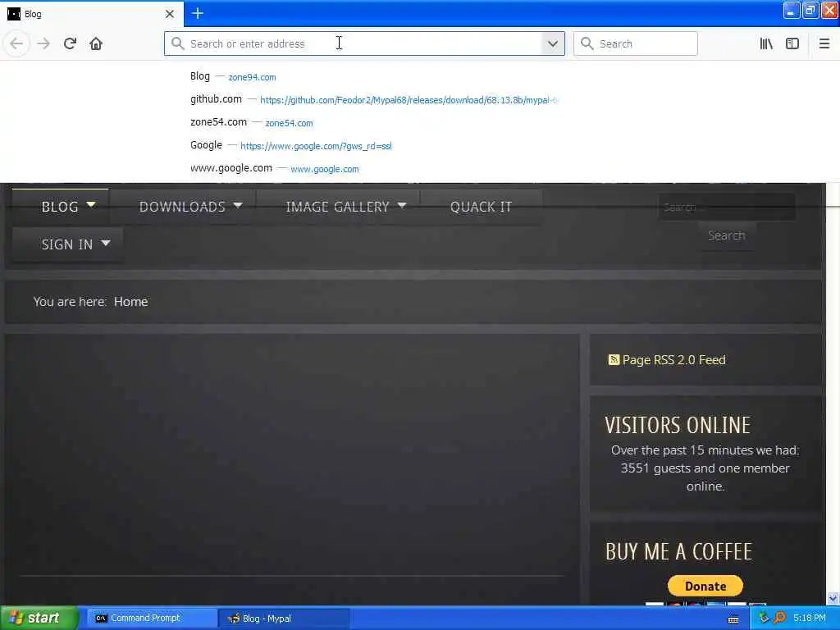Minimize the browser window
This screenshot has width=840, height=630.
(x=792, y=10)
